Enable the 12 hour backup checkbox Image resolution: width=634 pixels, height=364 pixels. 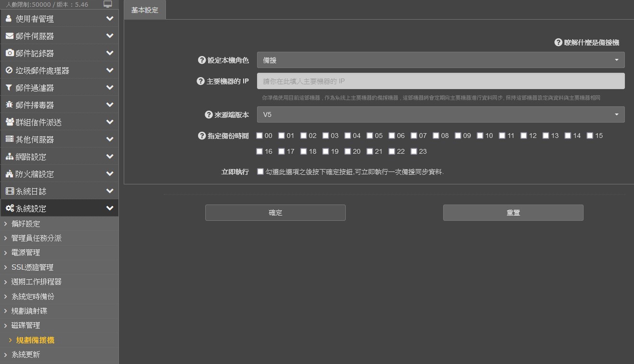pyautogui.click(x=524, y=136)
